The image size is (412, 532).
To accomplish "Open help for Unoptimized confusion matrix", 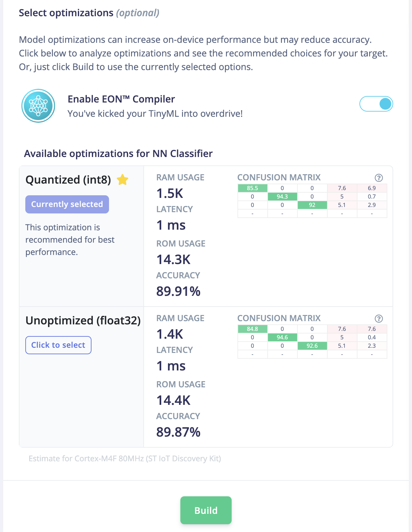I will tap(379, 319).
